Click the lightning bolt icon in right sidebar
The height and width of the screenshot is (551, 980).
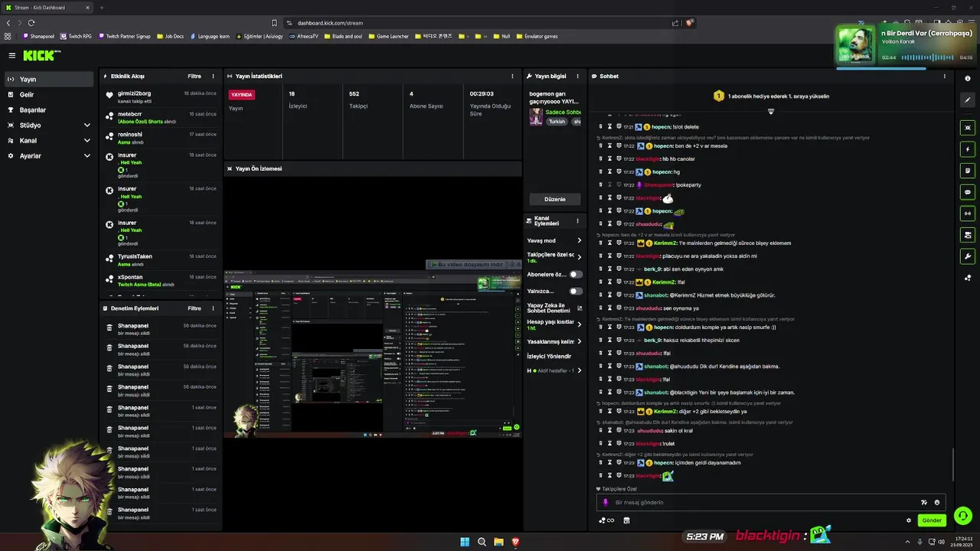[968, 149]
